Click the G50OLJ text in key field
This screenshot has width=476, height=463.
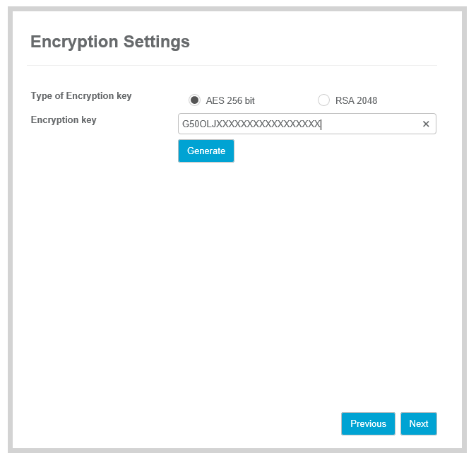(x=197, y=124)
